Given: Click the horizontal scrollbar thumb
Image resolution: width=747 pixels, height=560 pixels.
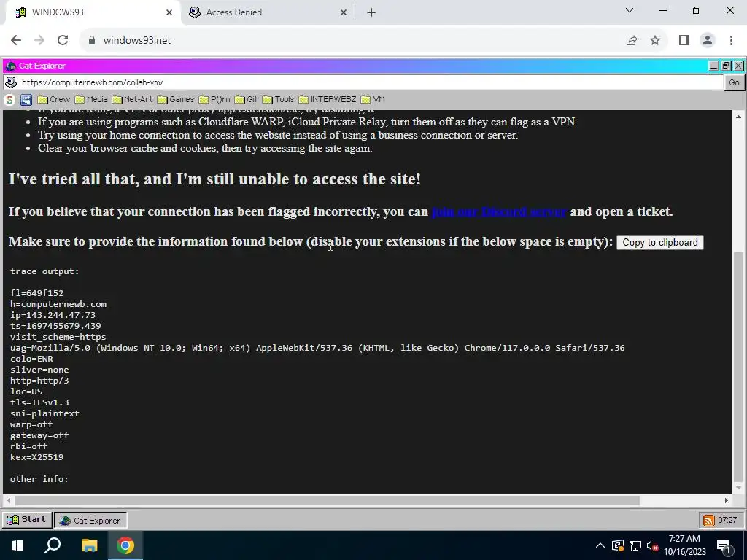Looking at the screenshot, I should 328,500.
